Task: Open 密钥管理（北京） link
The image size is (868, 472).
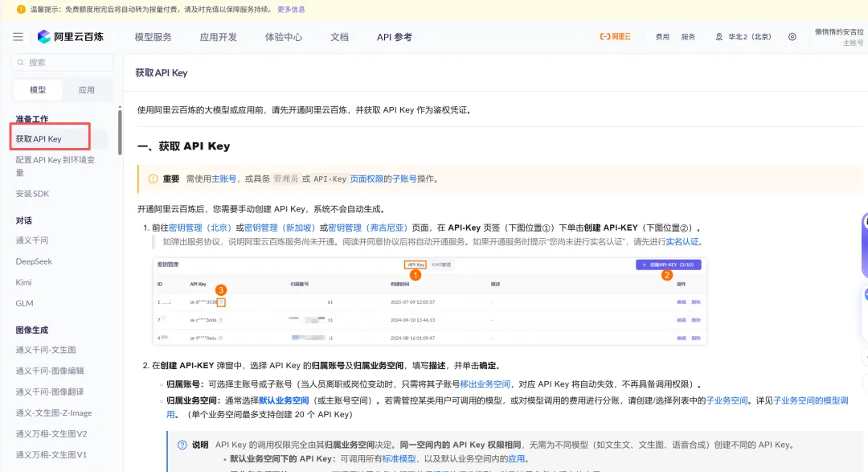Action: click(200, 228)
